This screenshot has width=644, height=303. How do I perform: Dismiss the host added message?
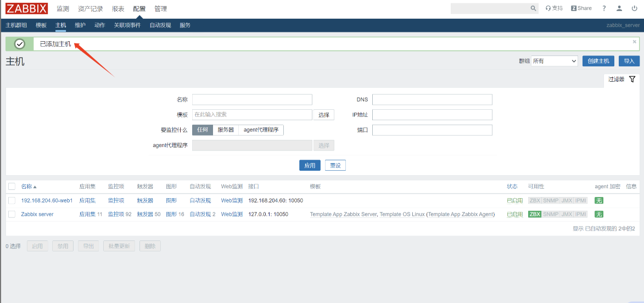[x=635, y=42]
